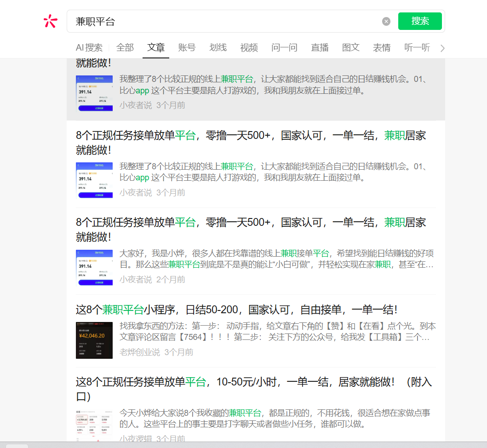Open the 账号 tab
The height and width of the screenshot is (448, 487).
[x=187, y=47]
